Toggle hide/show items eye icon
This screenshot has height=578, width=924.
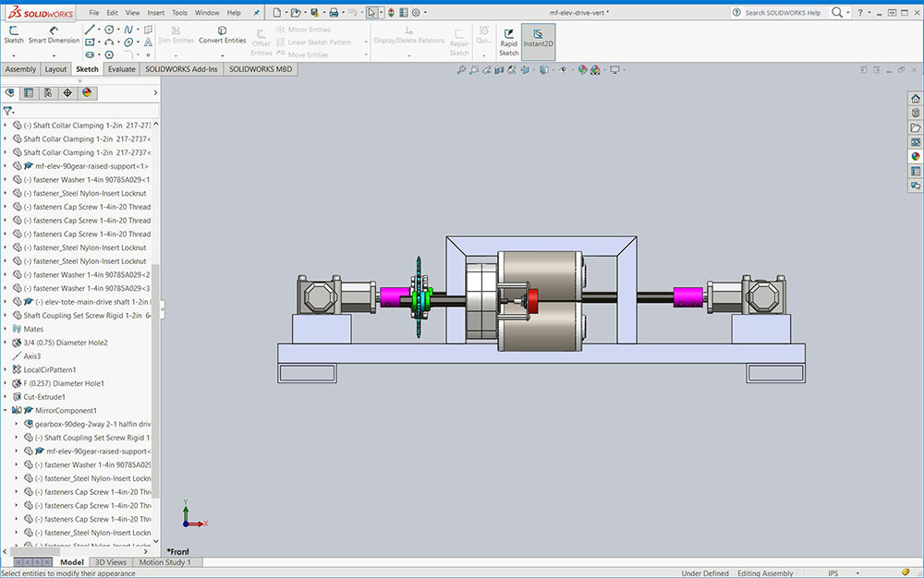tap(563, 70)
